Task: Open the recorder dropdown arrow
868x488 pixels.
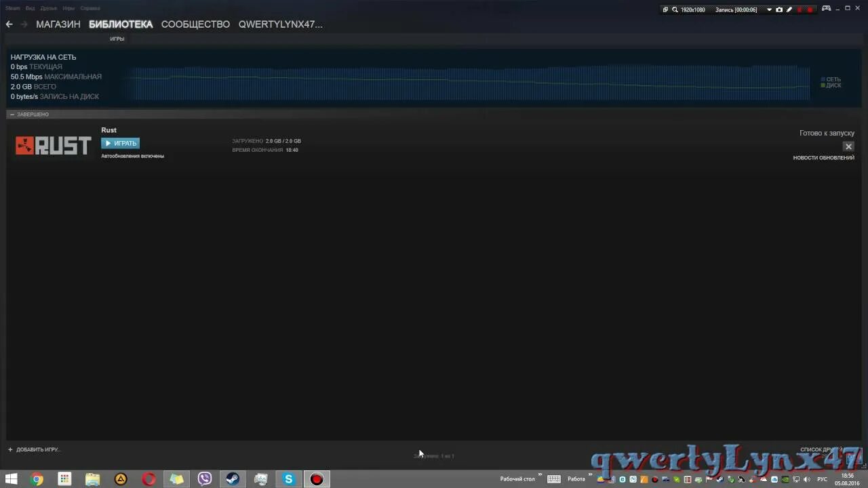Action: 769,9
